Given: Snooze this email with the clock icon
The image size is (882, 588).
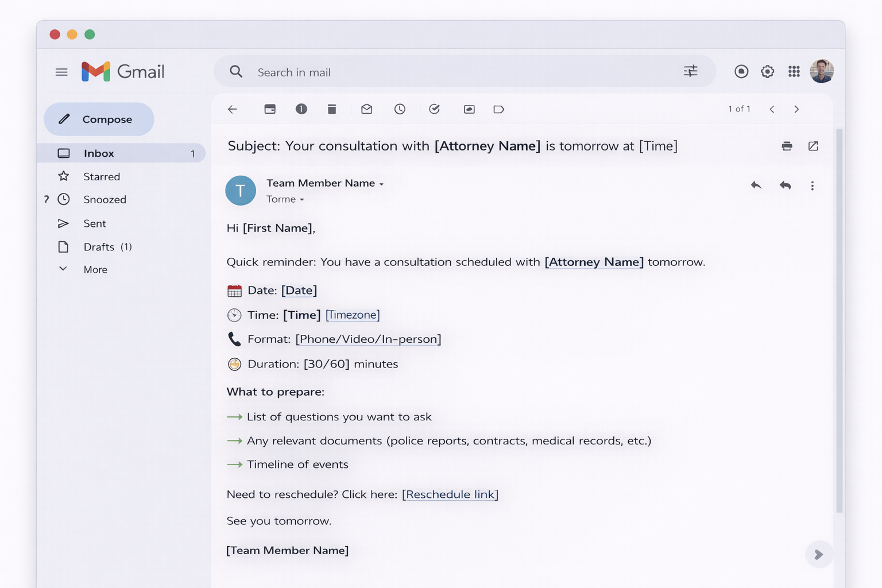Looking at the screenshot, I should pyautogui.click(x=400, y=109).
